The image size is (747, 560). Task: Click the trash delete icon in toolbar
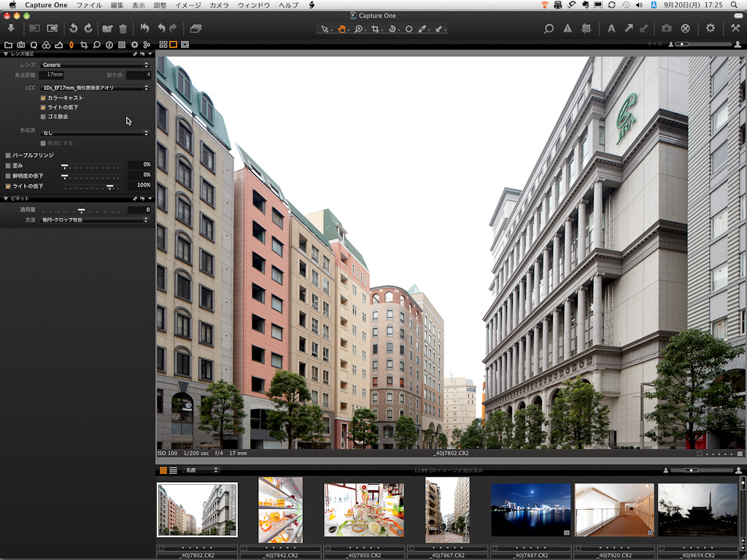pyautogui.click(x=123, y=28)
